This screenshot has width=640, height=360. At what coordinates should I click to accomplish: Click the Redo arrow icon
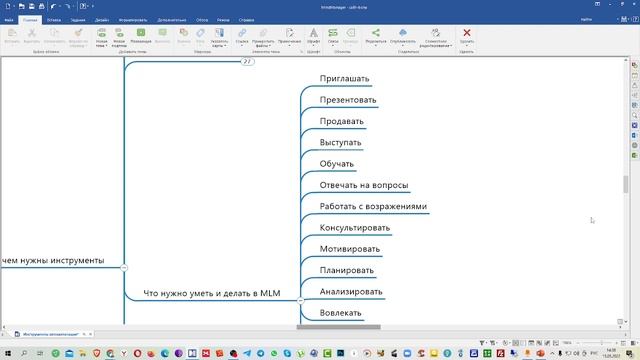point(68,6)
